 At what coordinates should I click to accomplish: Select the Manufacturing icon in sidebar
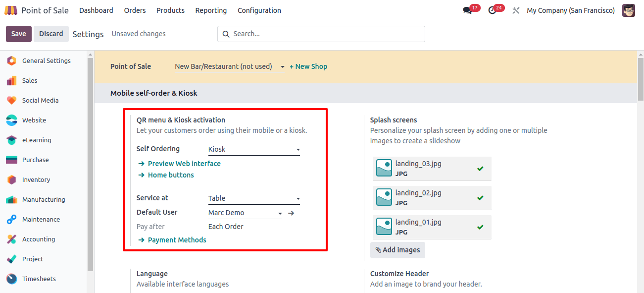[x=12, y=200]
